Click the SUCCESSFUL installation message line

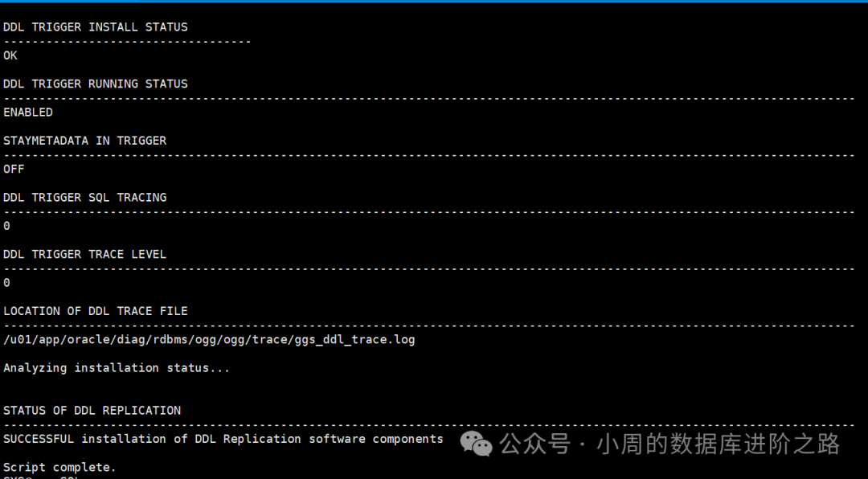(223, 439)
